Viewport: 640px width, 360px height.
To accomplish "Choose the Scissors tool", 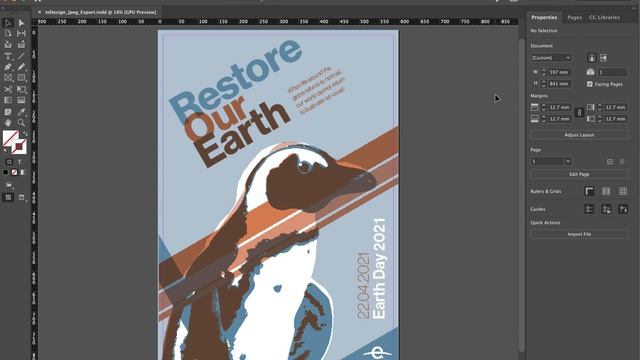I will coord(8,89).
